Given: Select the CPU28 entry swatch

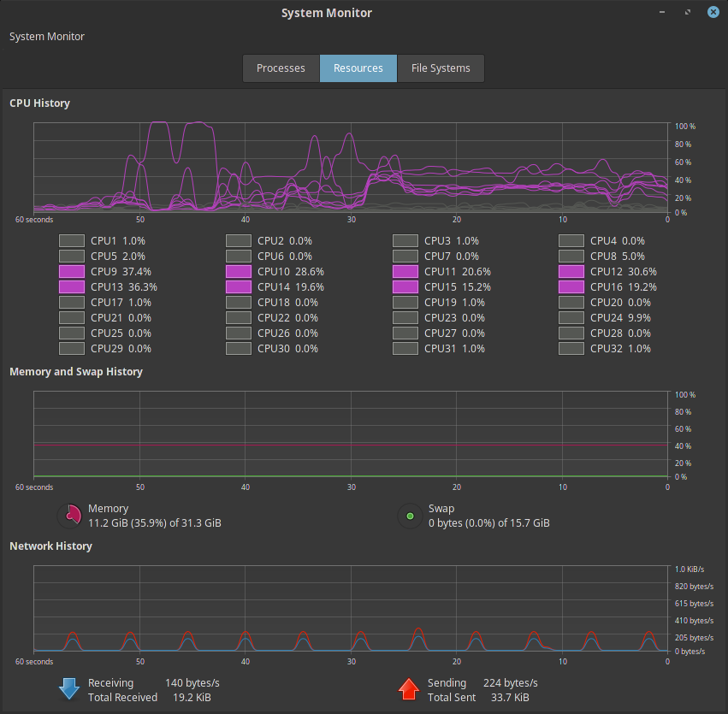Looking at the screenshot, I should pos(571,333).
